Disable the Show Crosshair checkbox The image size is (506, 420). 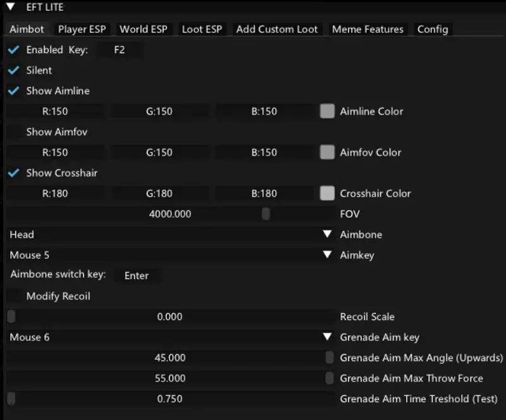[x=13, y=173]
